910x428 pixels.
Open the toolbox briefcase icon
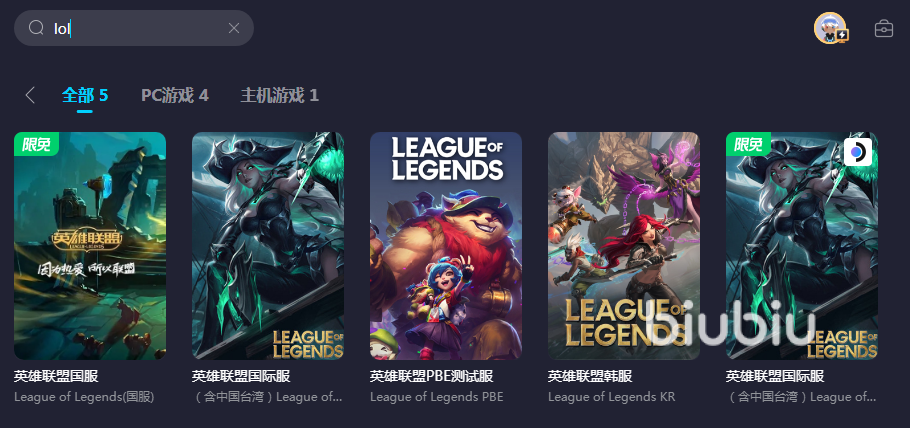(883, 28)
